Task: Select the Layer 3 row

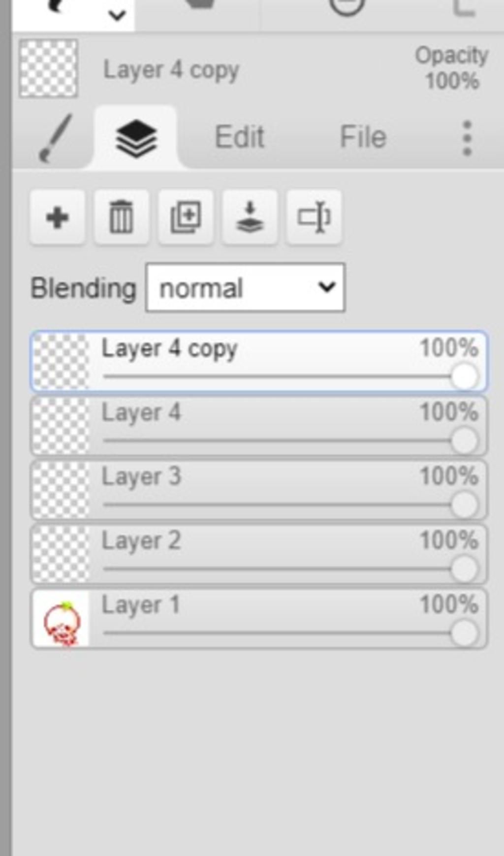Action: point(259,490)
